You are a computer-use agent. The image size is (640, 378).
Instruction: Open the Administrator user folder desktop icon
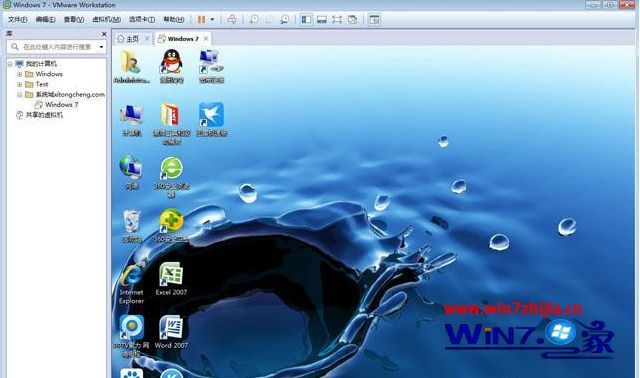tap(131, 66)
